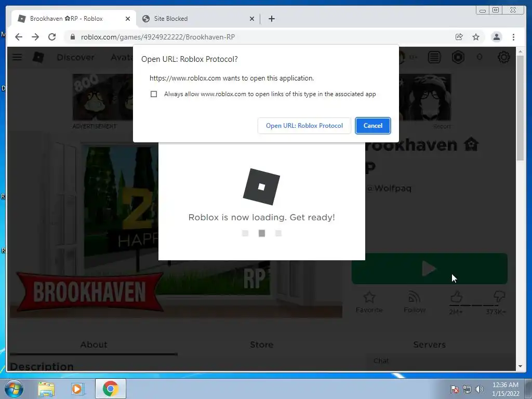Open Windows Media Player from the taskbar
Viewport: 532px width, 399px height.
pos(77,389)
